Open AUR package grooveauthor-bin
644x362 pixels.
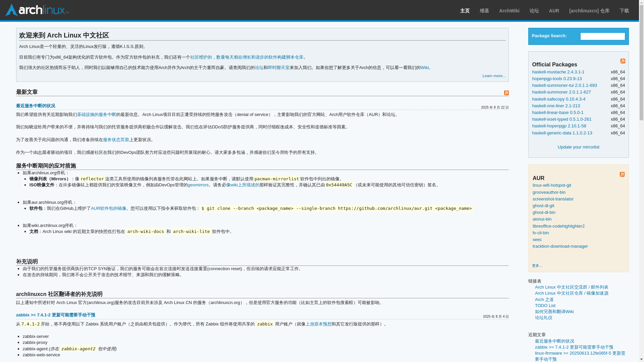pos(549,192)
